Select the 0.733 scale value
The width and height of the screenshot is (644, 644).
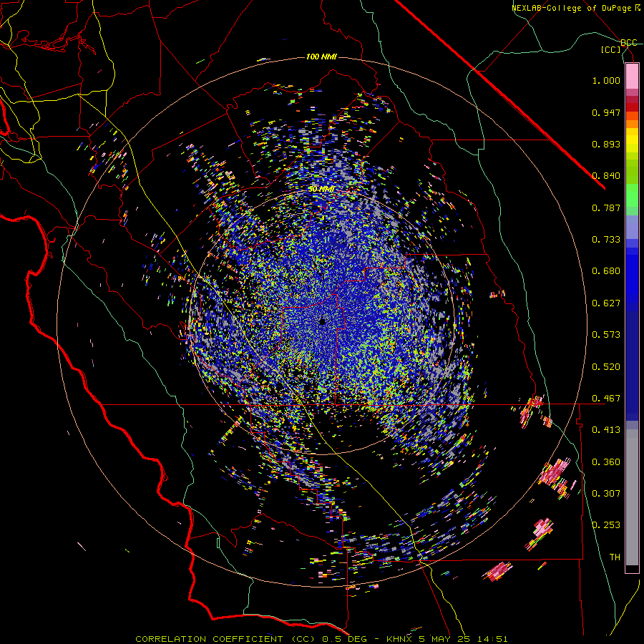click(606, 240)
